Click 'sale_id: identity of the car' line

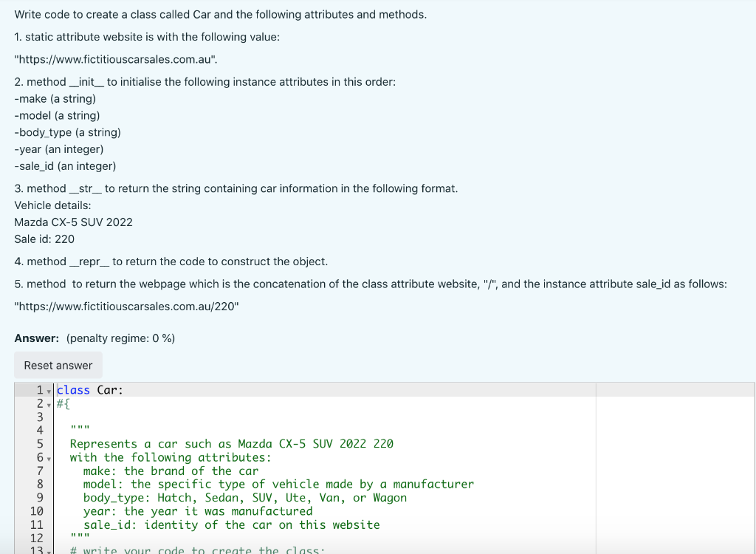point(231,524)
